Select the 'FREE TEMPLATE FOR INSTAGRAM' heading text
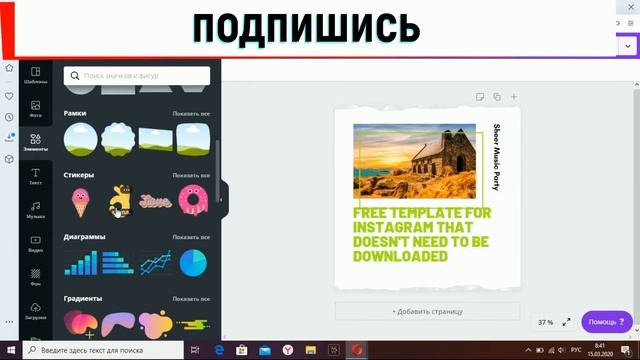This screenshot has width=640, height=360. (x=422, y=235)
